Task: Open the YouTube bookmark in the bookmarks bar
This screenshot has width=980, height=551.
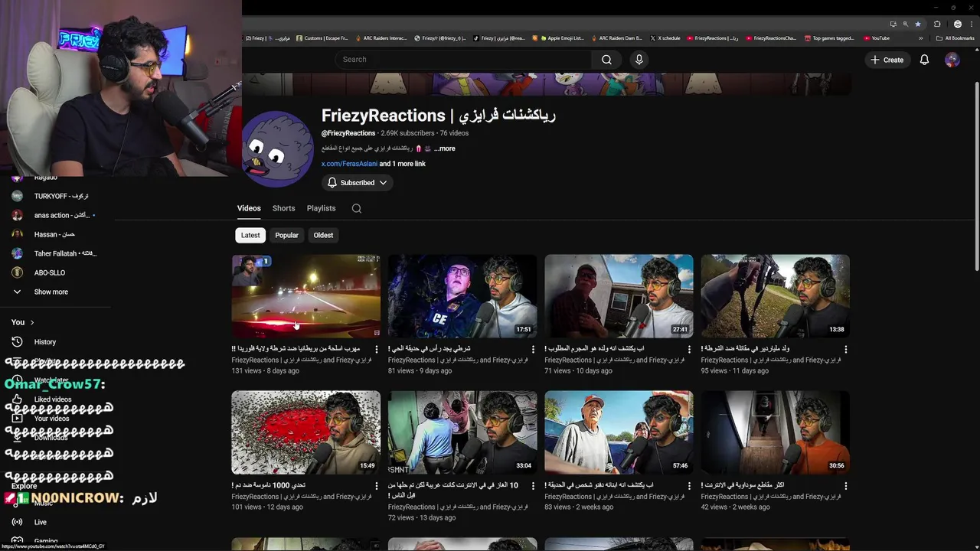Action: pyautogui.click(x=876, y=38)
